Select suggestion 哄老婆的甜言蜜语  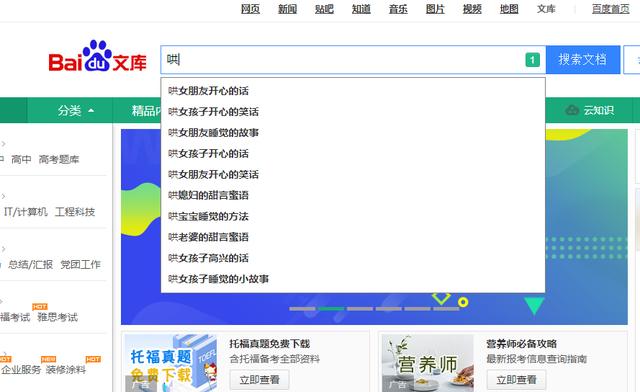353,237
